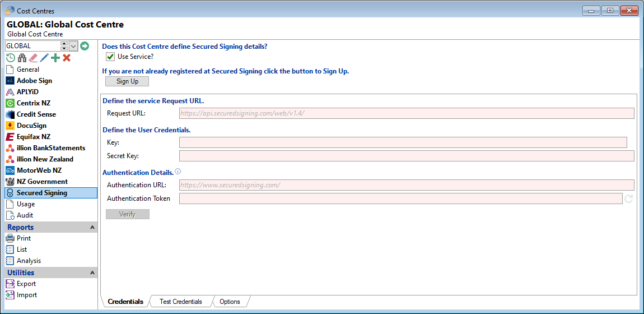The height and width of the screenshot is (314, 644).
Task: Switch to the Options tab
Action: pyautogui.click(x=230, y=302)
